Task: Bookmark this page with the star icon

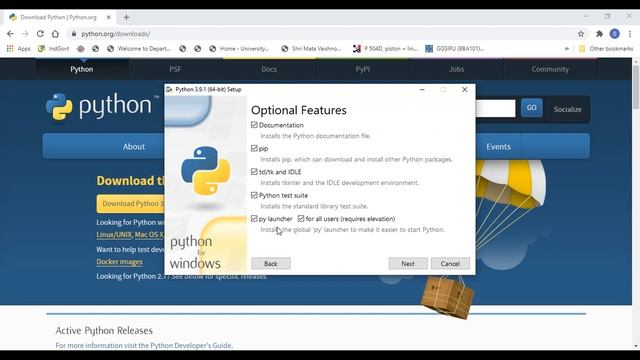Action: [x=581, y=34]
